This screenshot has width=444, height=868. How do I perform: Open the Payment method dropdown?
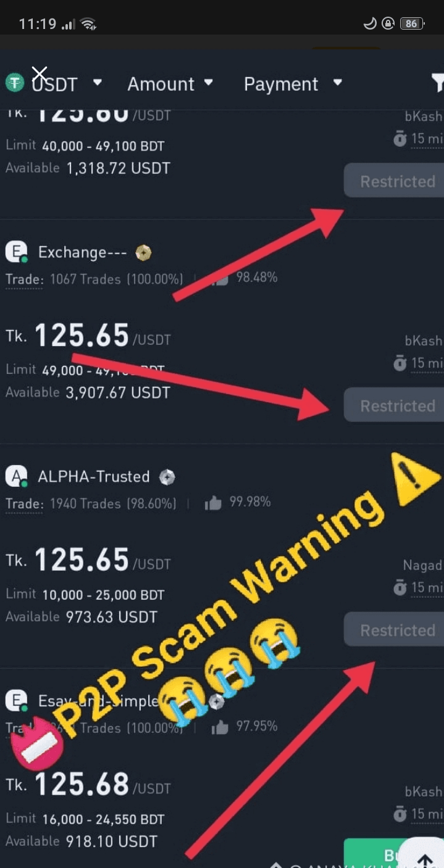point(293,83)
